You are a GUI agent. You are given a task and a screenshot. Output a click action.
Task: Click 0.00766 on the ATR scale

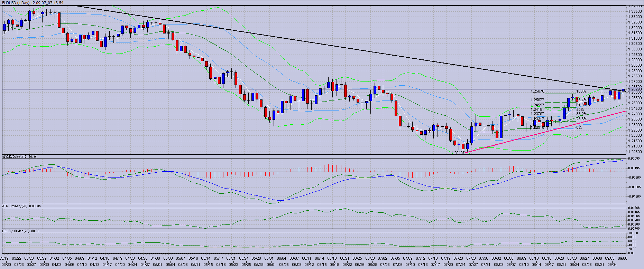(634, 229)
